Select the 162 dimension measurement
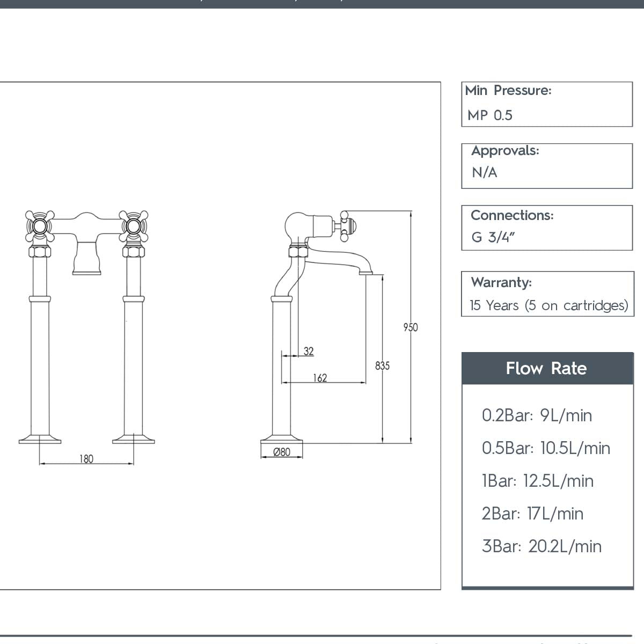 point(320,378)
